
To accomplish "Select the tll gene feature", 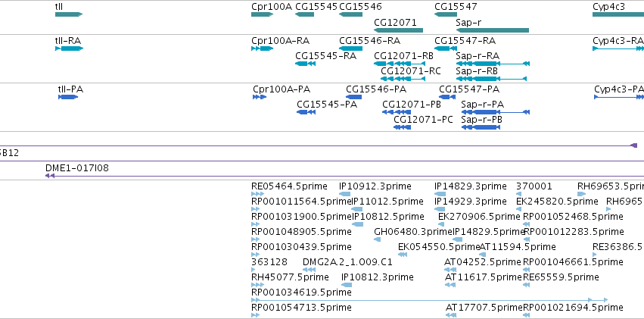I will point(69,14).
